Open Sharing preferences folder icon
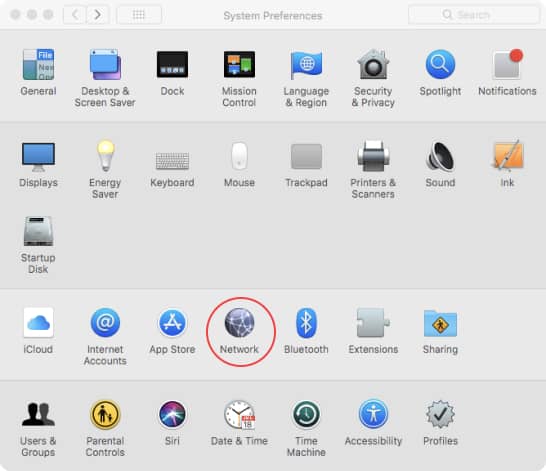This screenshot has width=546, height=471. pyautogui.click(x=440, y=323)
